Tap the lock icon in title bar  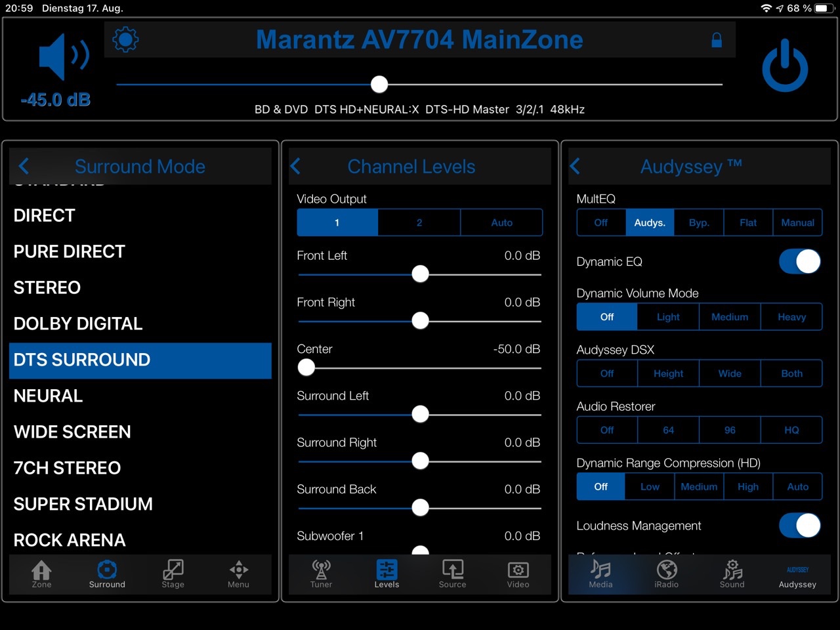tap(717, 40)
